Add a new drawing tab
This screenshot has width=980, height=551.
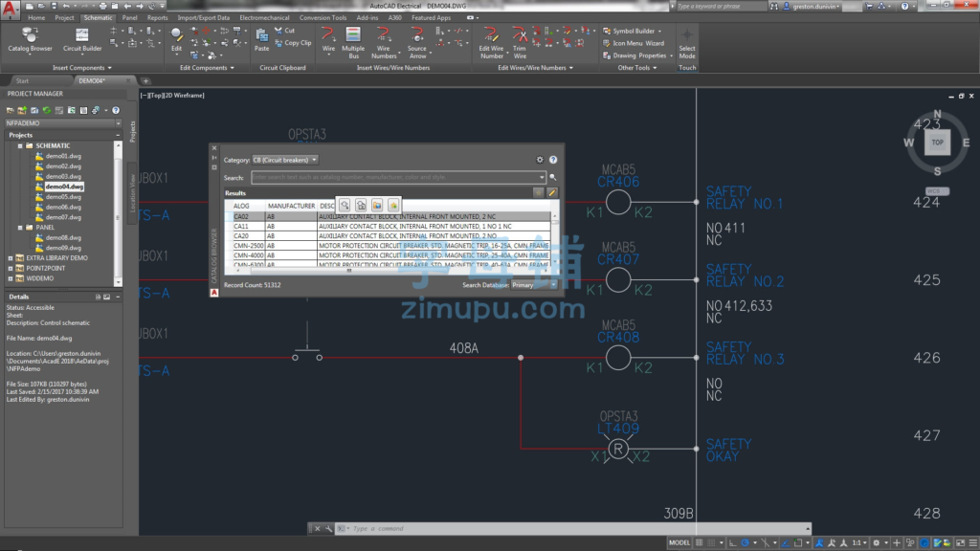(x=145, y=81)
